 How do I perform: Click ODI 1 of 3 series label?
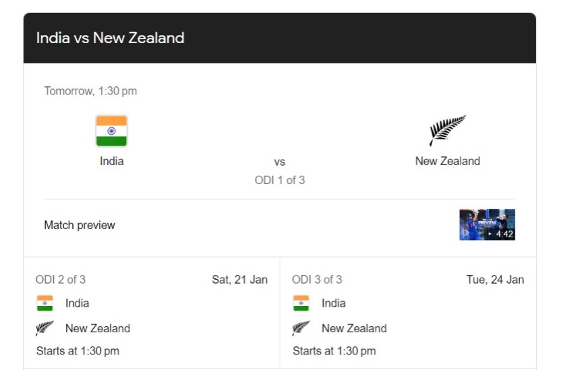(280, 180)
